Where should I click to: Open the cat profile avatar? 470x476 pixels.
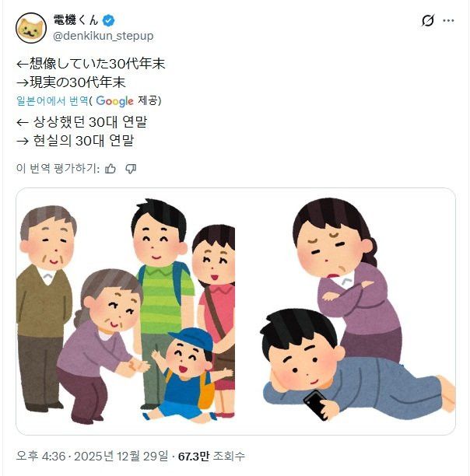click(31, 28)
